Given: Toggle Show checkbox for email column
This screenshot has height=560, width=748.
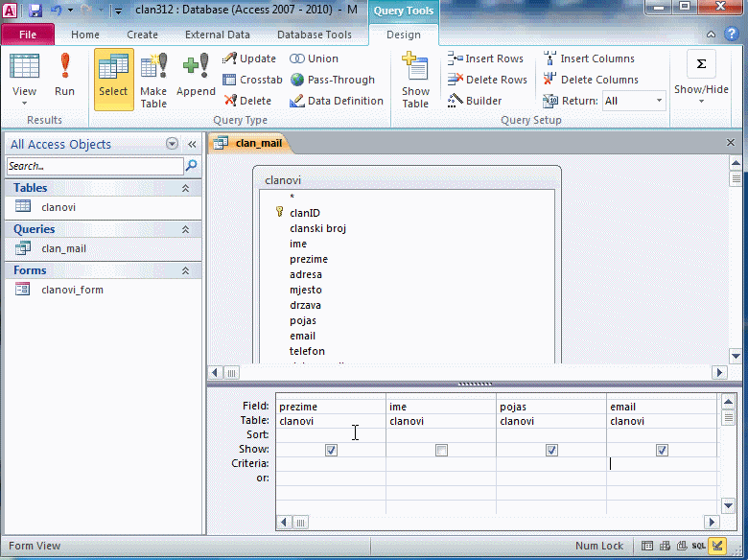Looking at the screenshot, I should pos(662,450).
